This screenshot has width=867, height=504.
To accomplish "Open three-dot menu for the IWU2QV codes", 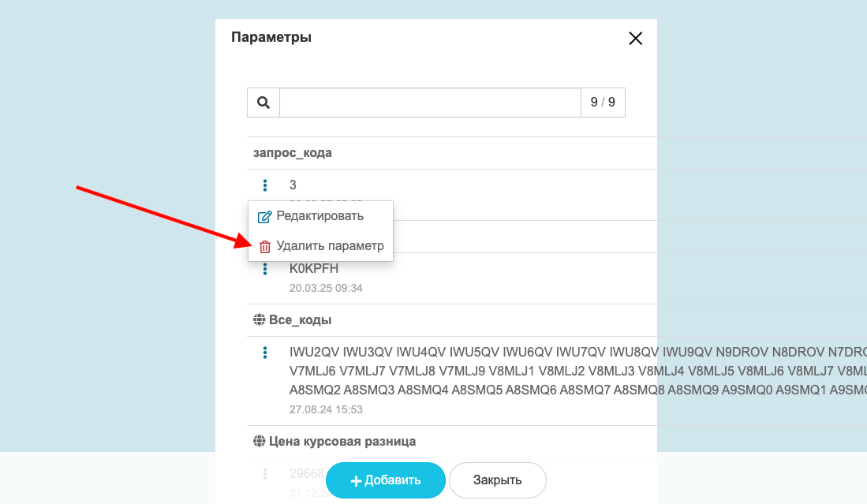I will point(265,353).
